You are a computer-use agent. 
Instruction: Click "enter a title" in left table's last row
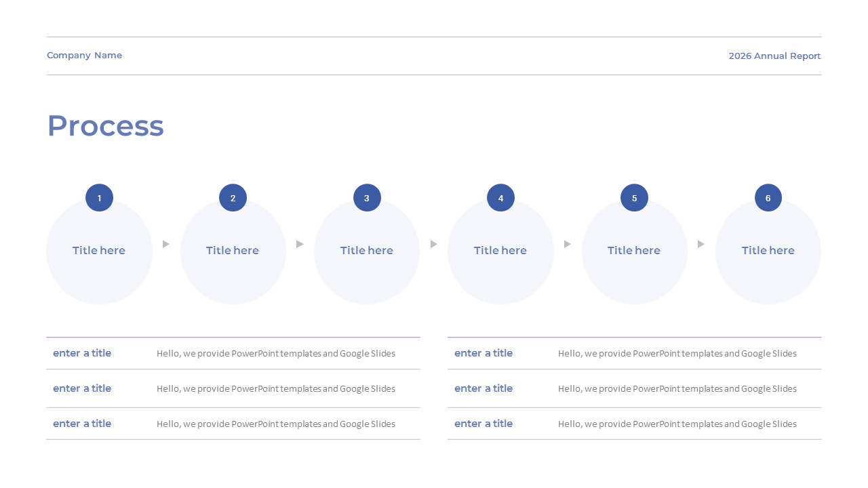82,424
